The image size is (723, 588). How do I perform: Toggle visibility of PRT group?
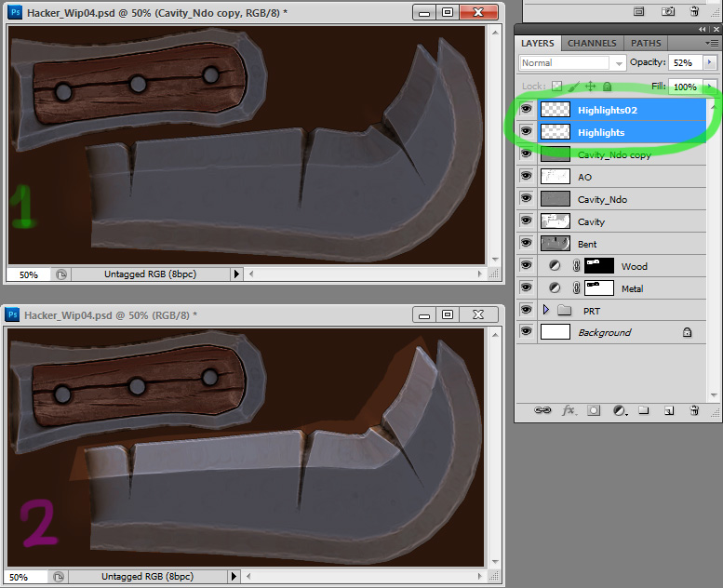point(526,309)
